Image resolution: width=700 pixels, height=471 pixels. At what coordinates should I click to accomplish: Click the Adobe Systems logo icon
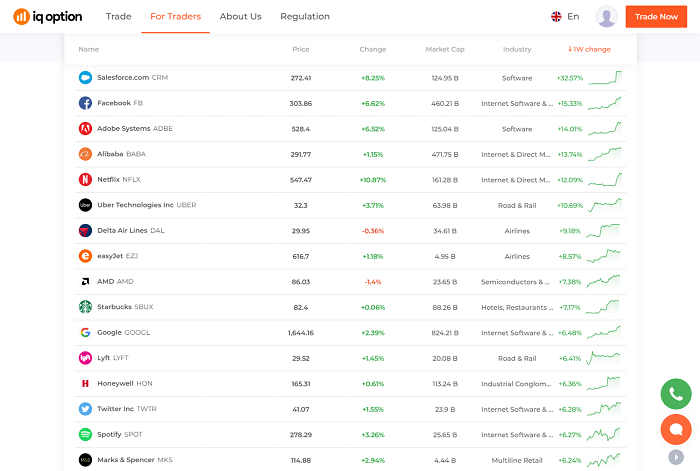tap(85, 129)
